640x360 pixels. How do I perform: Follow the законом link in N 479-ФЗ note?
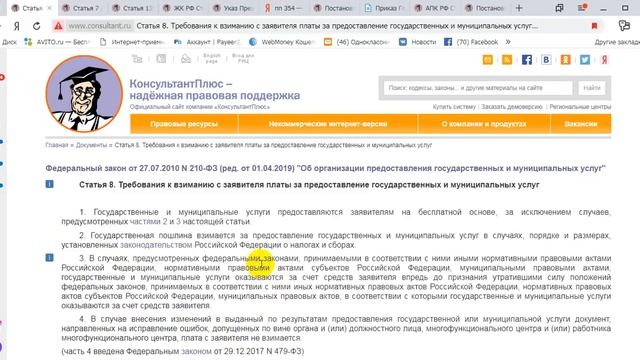[196, 351]
